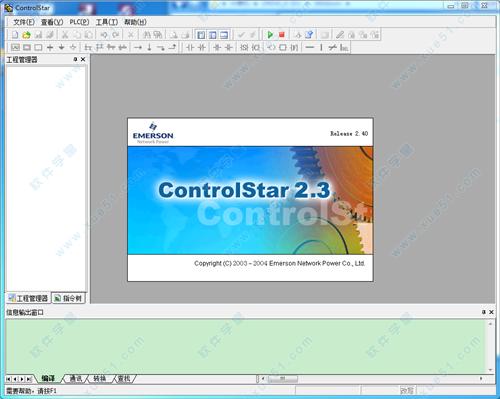
Task: Click the download-to-PLC icon with blue diamond
Action: tap(309, 35)
